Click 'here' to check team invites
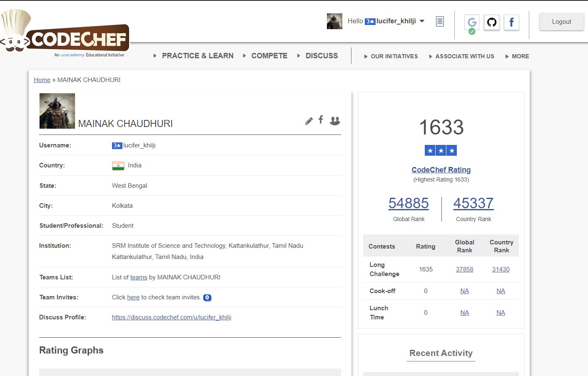This screenshot has width=588, height=376. tap(133, 297)
